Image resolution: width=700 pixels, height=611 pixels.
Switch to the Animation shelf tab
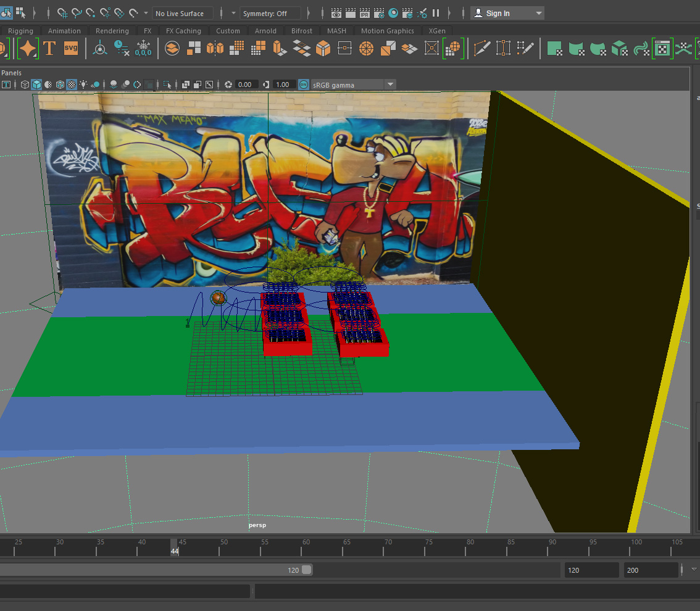coord(64,31)
